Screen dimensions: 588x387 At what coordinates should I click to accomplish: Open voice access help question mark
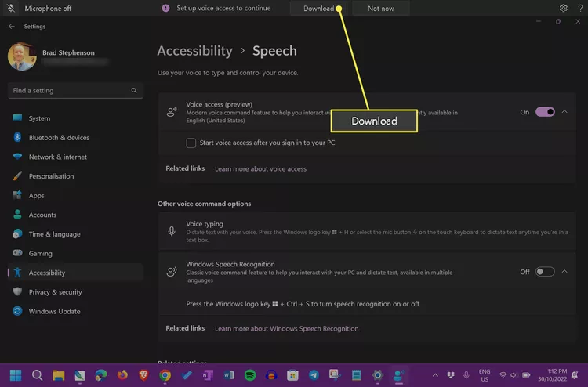(580, 9)
